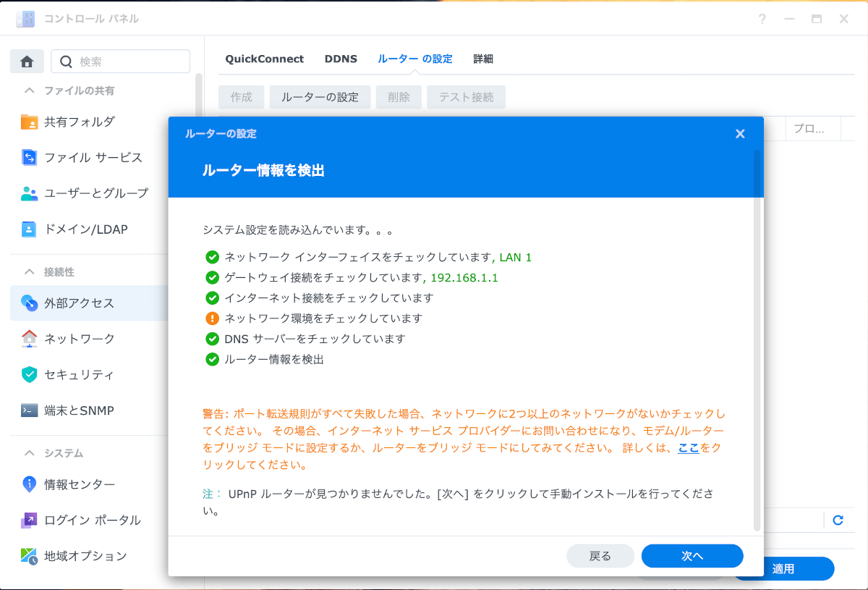This screenshot has height=590, width=868.
Task: Open the ここ link in warning
Action: click(x=689, y=448)
